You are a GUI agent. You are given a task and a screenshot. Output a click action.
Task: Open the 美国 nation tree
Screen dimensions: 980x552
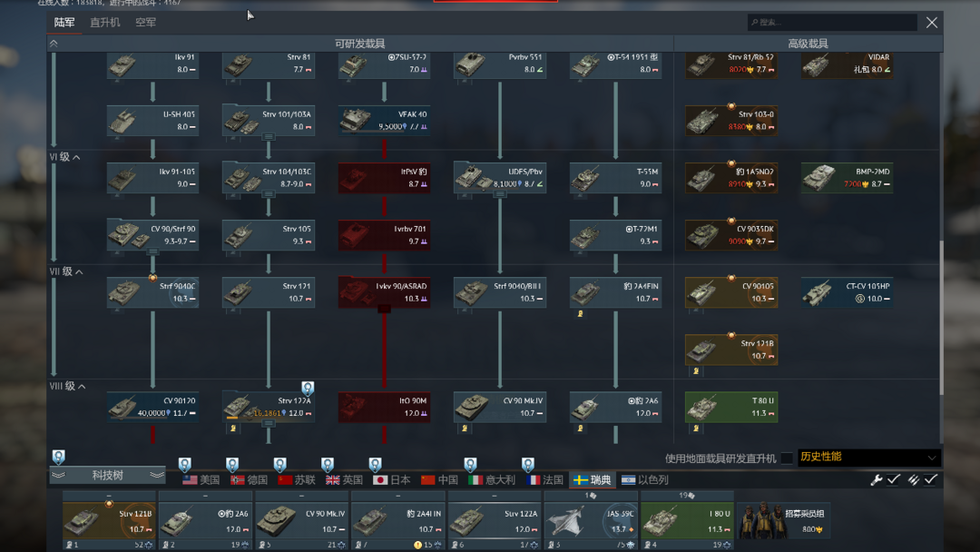tap(201, 480)
